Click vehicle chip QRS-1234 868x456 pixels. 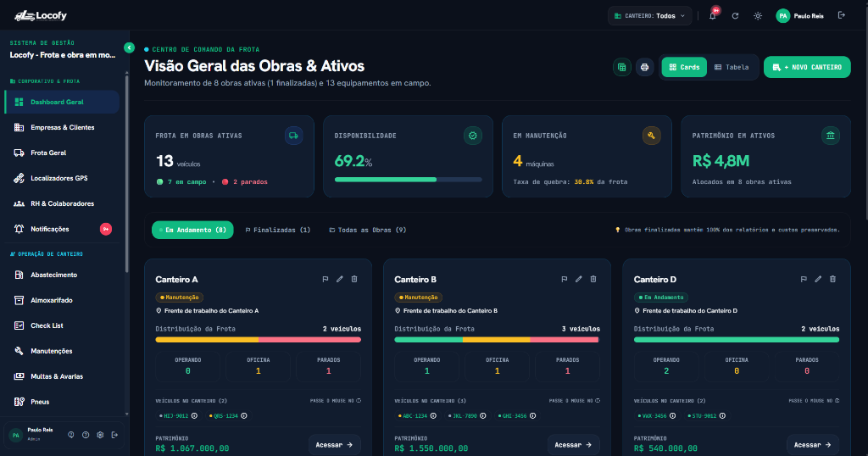tap(227, 415)
